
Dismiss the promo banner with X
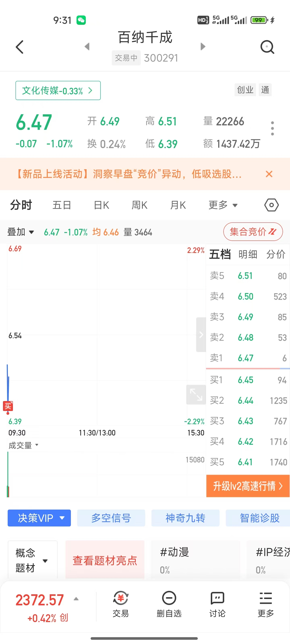pos(269,174)
